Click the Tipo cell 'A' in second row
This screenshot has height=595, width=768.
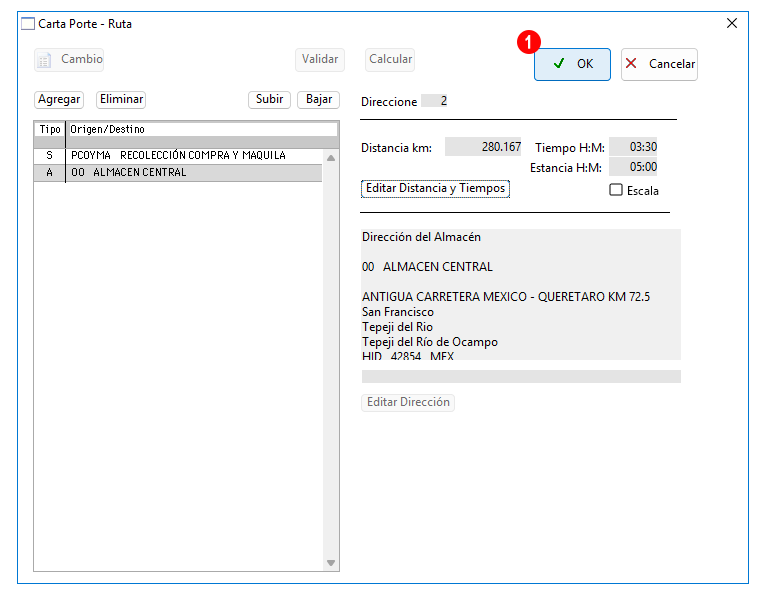(x=49, y=173)
